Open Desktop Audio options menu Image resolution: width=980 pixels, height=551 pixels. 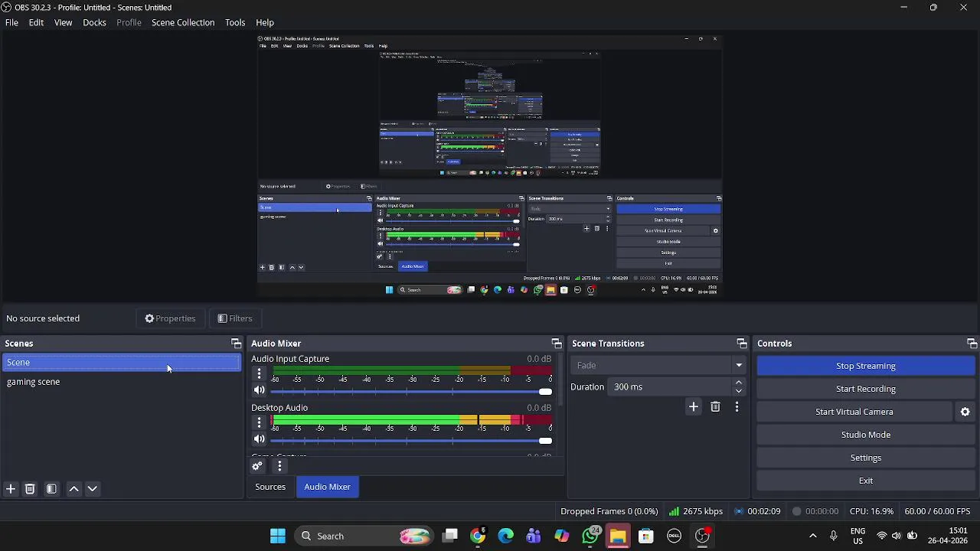pyautogui.click(x=259, y=422)
